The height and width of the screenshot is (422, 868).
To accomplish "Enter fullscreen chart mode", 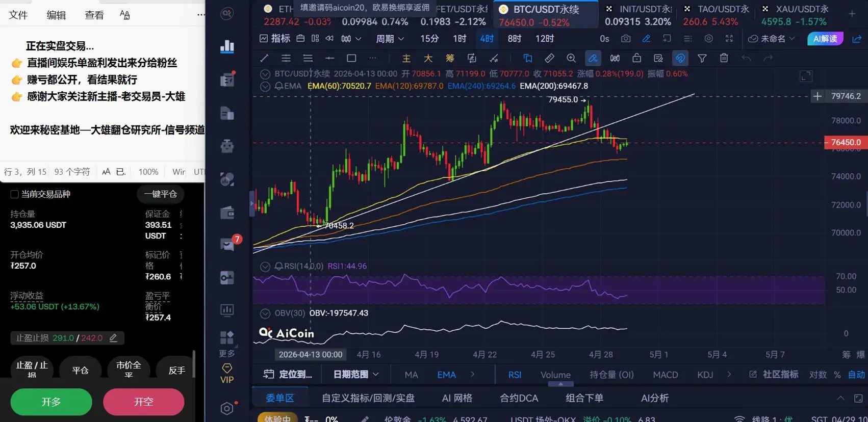I will tap(729, 39).
